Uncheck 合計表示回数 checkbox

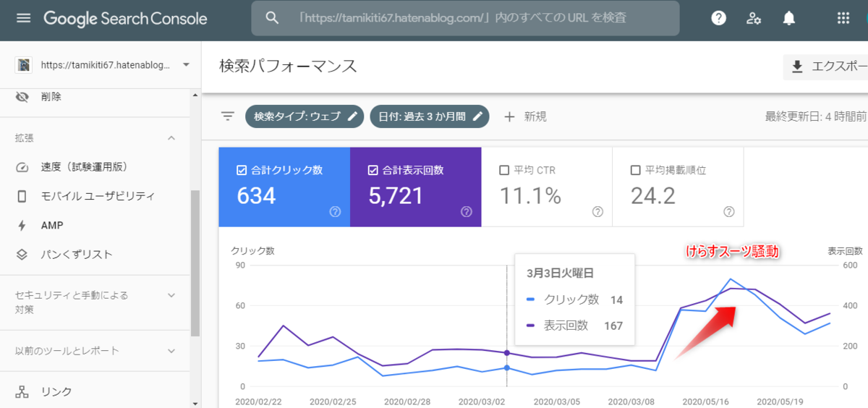tap(373, 171)
